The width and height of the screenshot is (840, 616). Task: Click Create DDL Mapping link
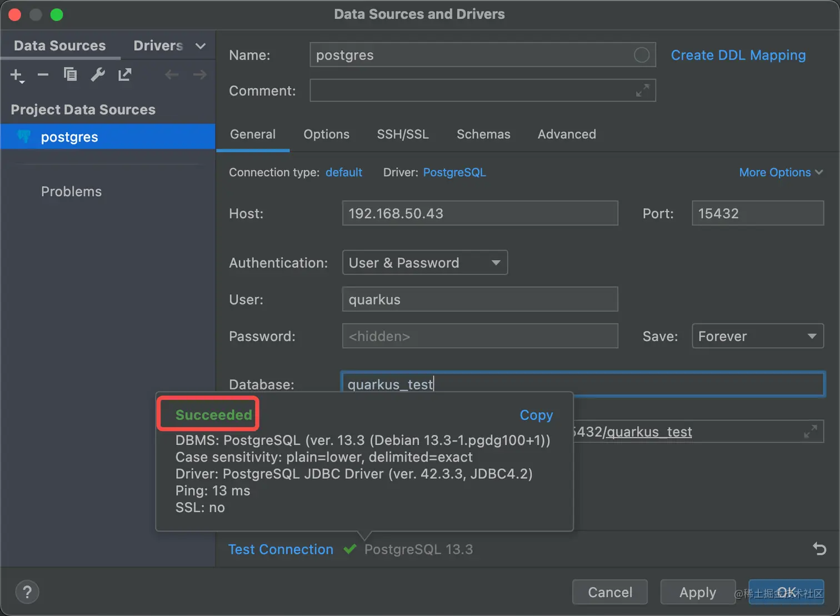[x=738, y=55]
